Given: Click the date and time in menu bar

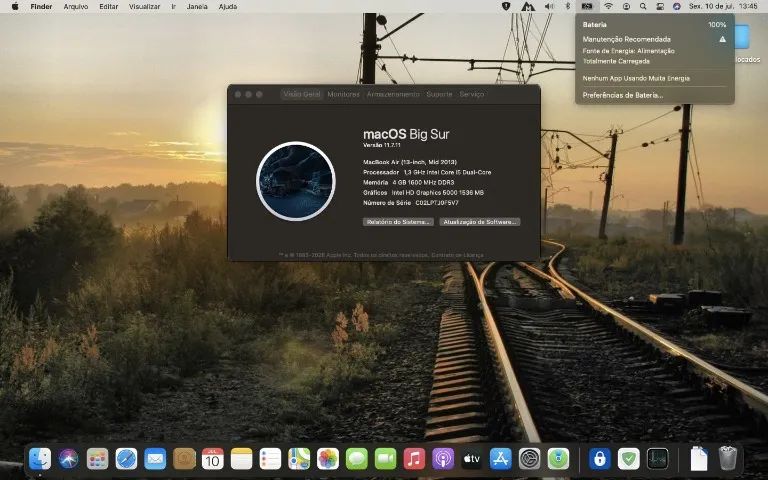Looking at the screenshot, I should pyautogui.click(x=723, y=6).
